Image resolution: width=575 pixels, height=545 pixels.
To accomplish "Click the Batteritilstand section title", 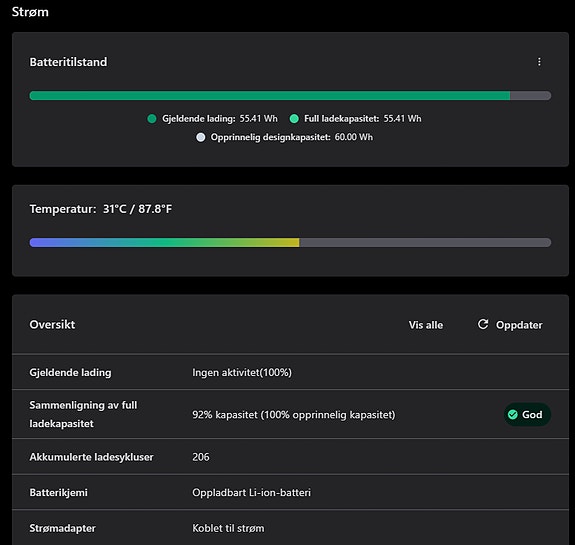I will [x=68, y=62].
